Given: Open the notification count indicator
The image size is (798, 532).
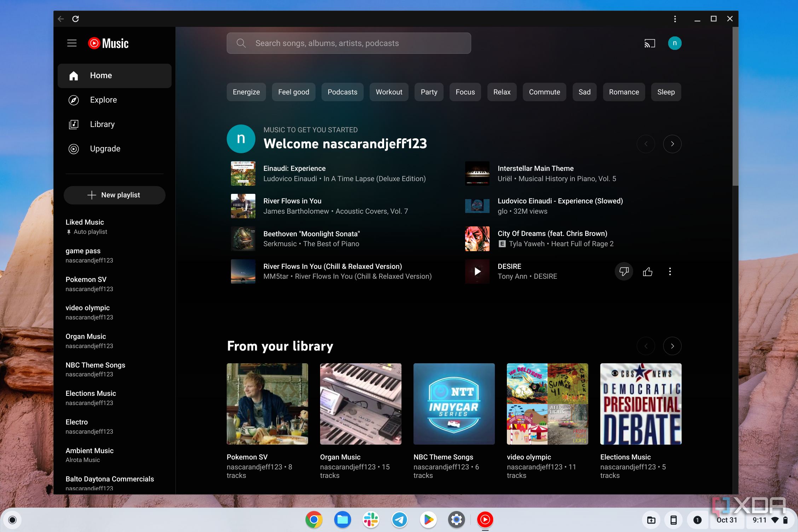Looking at the screenshot, I should click(697, 520).
